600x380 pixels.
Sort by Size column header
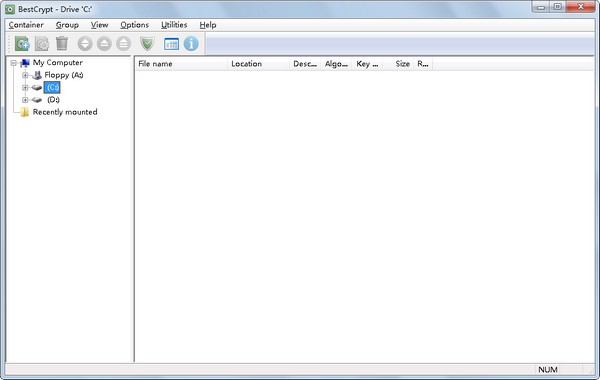pyautogui.click(x=398, y=64)
